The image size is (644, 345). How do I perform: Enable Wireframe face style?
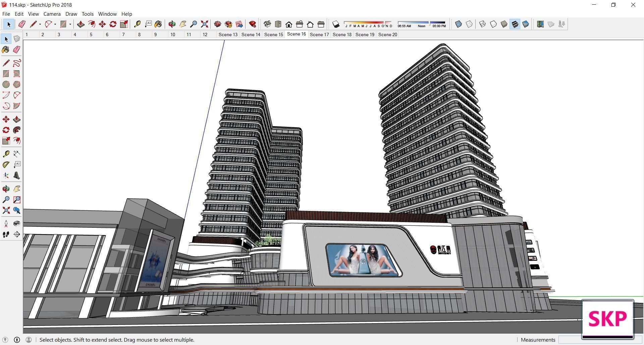pyautogui.click(x=482, y=24)
